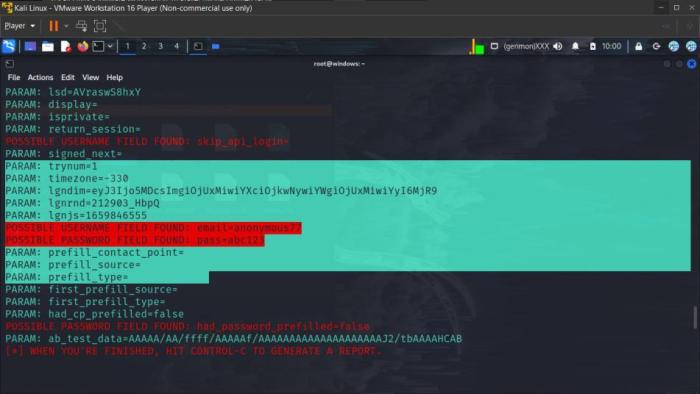700x394 pixels.
Task: Click the display icon beside genmon
Action: (x=494, y=46)
